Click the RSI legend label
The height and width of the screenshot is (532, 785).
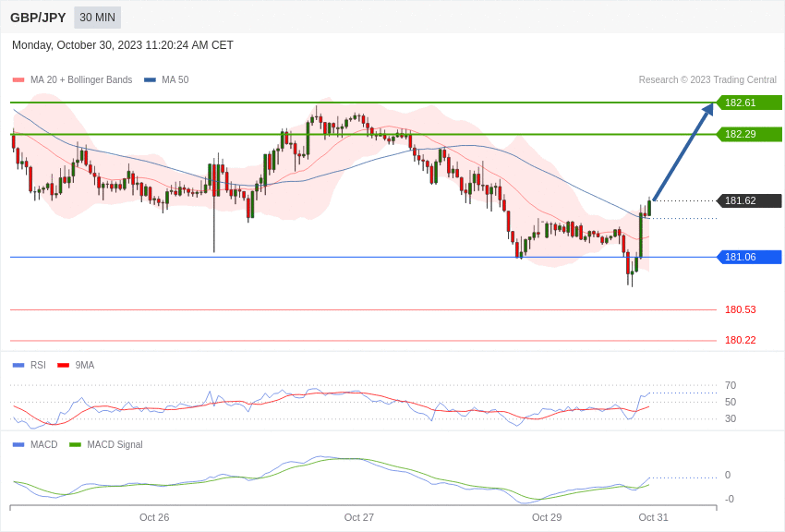coord(38,366)
